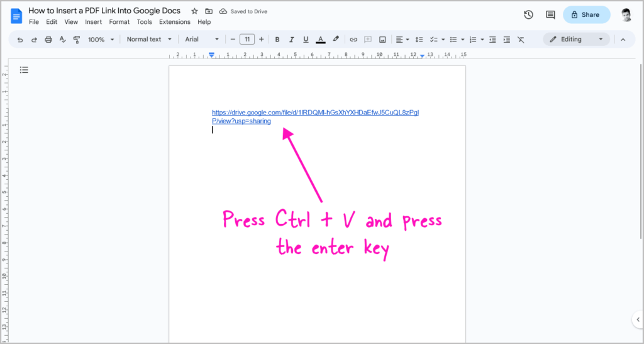The image size is (644, 344).
Task: Open version history clock icon
Action: (528, 14)
